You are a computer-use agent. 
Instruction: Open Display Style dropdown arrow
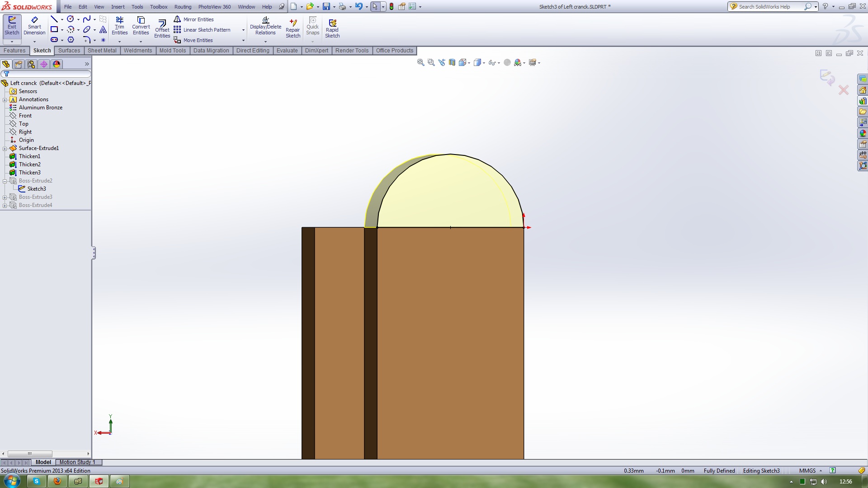coord(484,63)
